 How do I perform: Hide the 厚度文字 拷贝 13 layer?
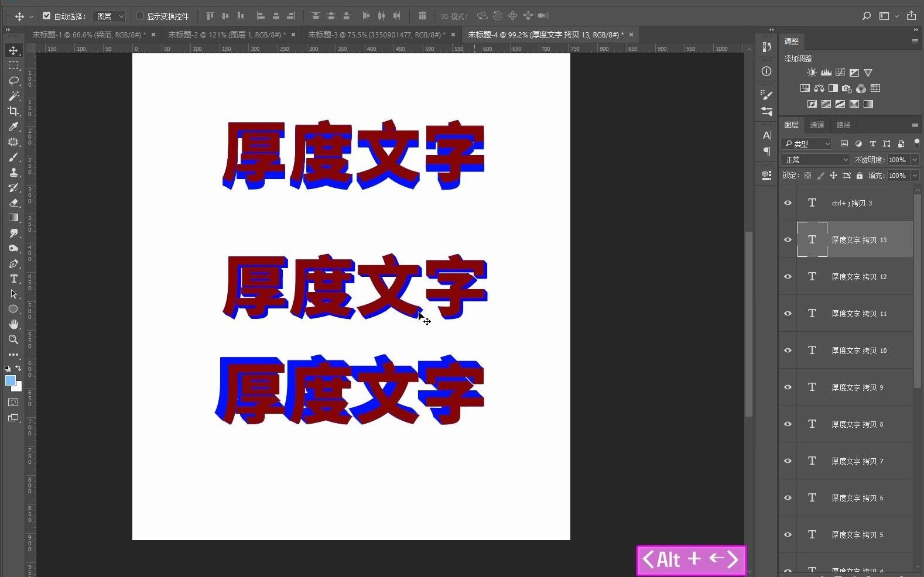[788, 240]
